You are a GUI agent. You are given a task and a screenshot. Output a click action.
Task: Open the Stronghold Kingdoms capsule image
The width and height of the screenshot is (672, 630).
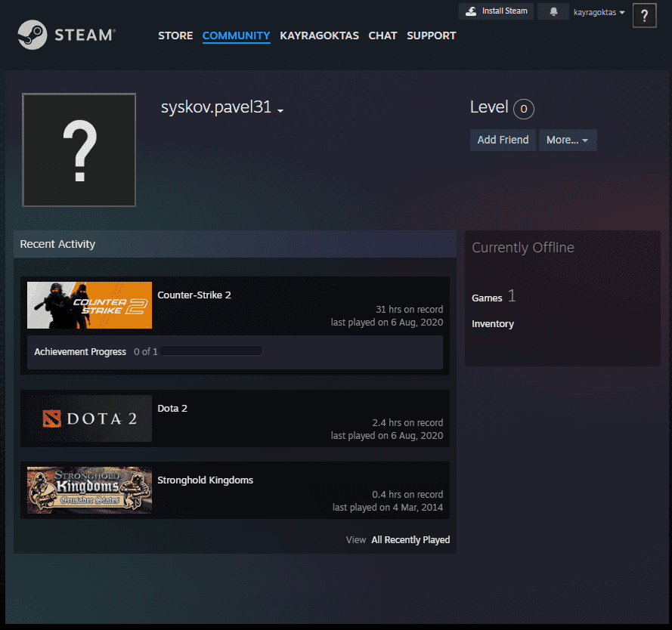coord(89,490)
